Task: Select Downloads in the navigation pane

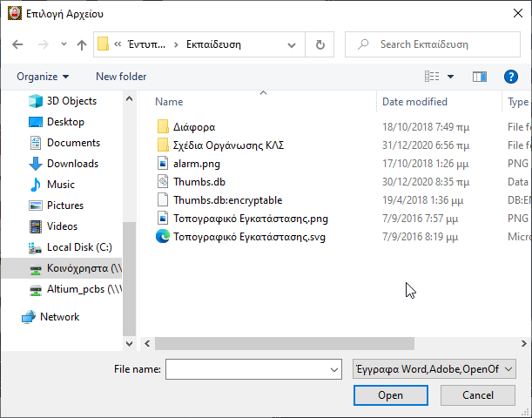Action: pyautogui.click(x=71, y=164)
